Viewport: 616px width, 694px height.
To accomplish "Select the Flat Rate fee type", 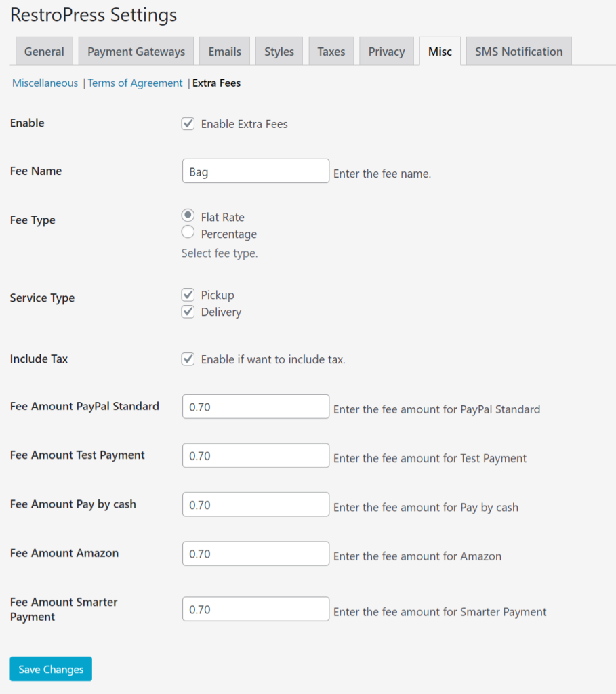I will point(188,216).
